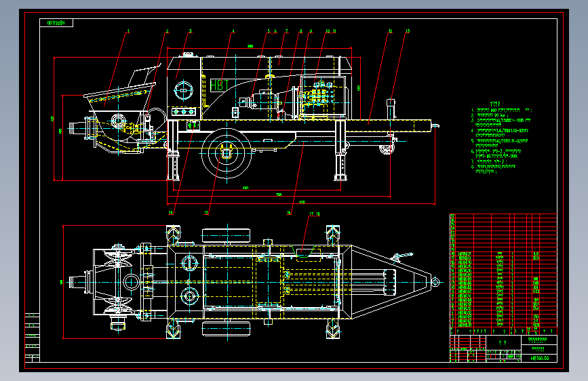
Task: Click the technical notes heading on the right
Action: [x=495, y=104]
